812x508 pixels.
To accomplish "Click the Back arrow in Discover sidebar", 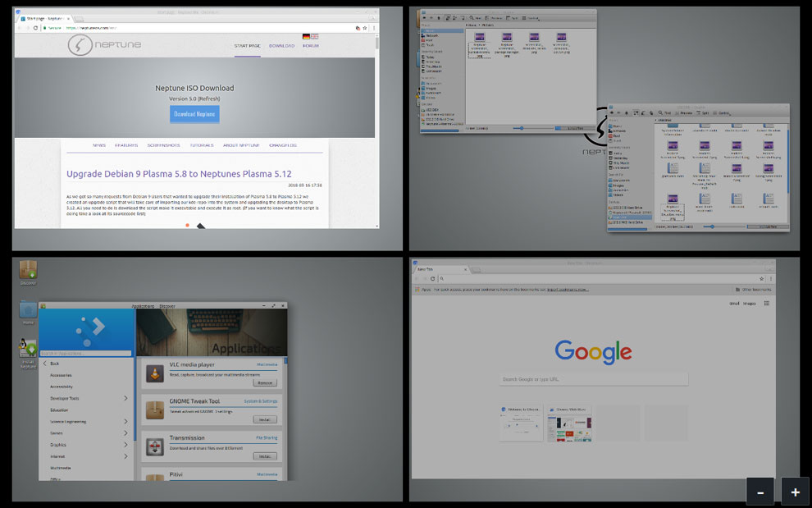I will pos(44,364).
